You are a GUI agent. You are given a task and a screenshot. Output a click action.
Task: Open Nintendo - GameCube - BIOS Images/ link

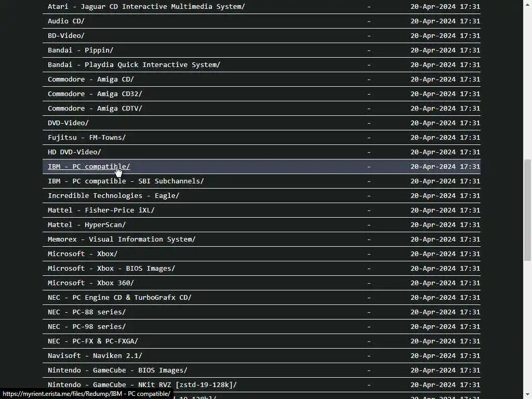118,370
